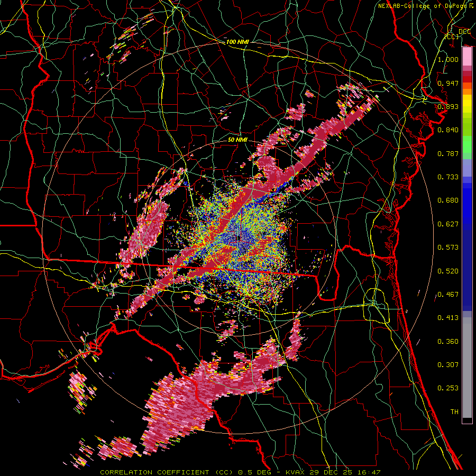This screenshot has height=476, width=476.
Task: Select the 0.520 scale value
Action: coord(448,271)
